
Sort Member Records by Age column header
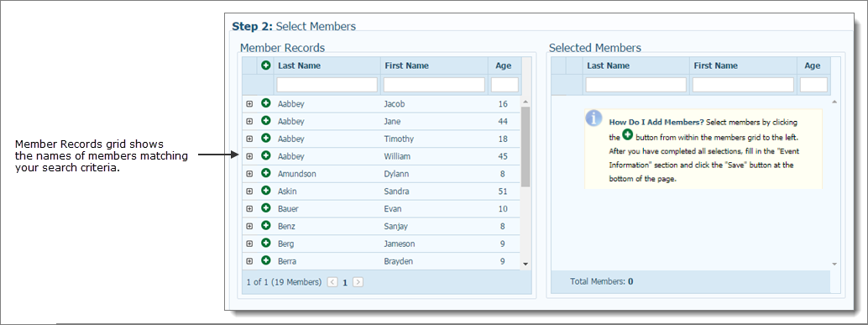pyautogui.click(x=503, y=66)
